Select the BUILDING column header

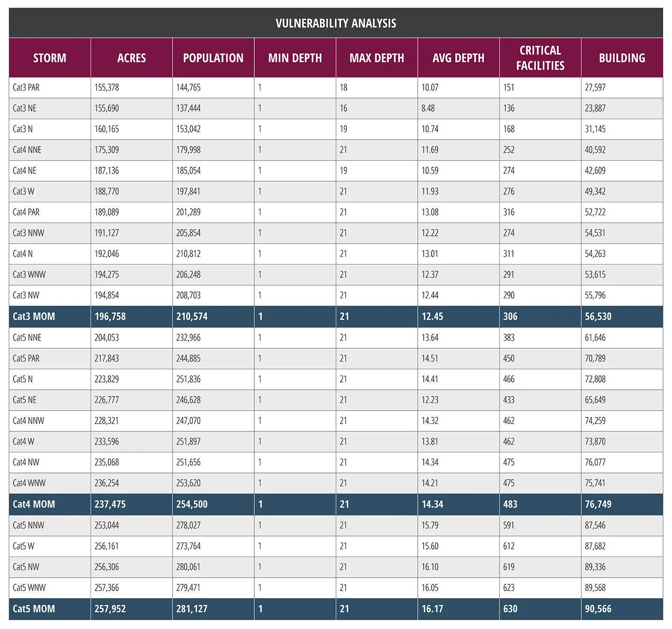coord(622,58)
